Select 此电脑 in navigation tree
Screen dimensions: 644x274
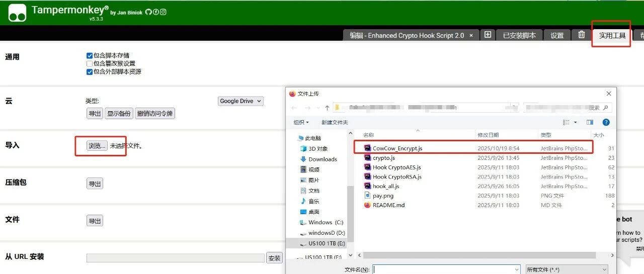click(309, 138)
